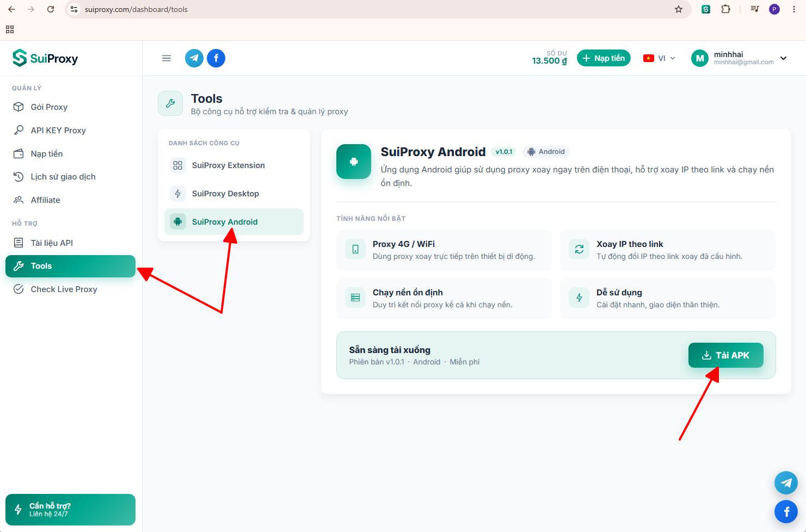806x532 pixels.
Task: Open the Chrome three-dot menu
Action: tap(793, 9)
